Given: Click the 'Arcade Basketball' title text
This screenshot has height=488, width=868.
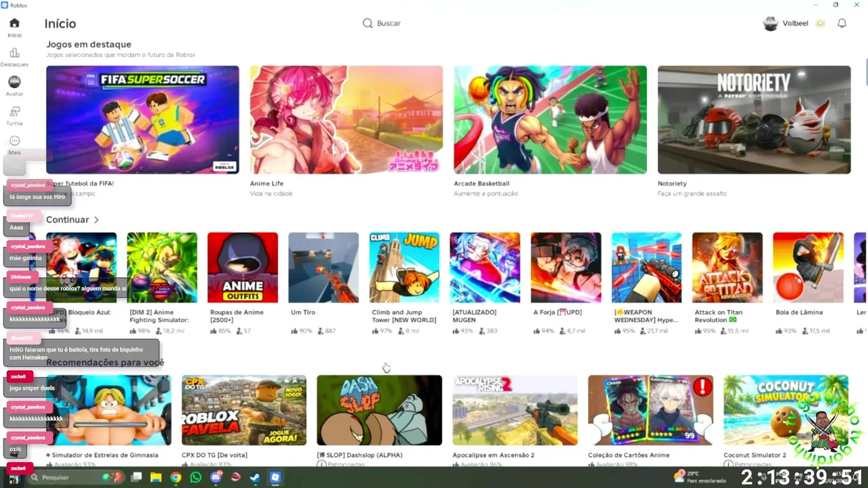Looking at the screenshot, I should [481, 184].
